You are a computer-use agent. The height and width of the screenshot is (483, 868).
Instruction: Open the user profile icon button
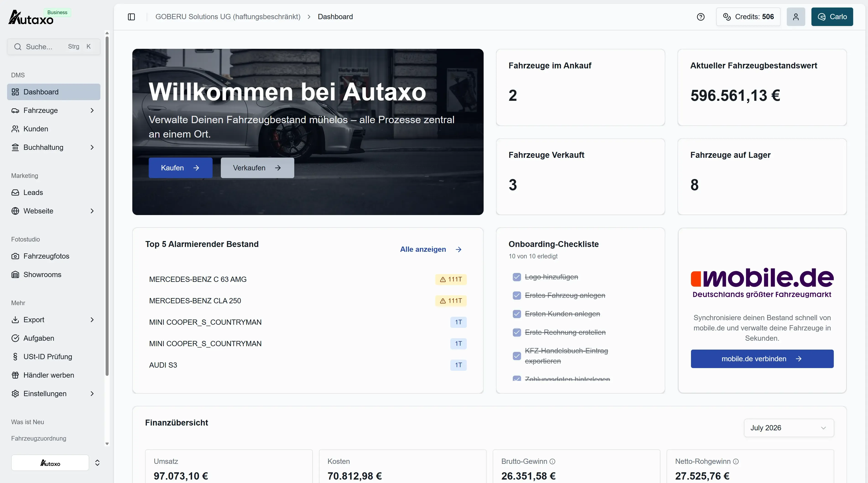coord(795,17)
